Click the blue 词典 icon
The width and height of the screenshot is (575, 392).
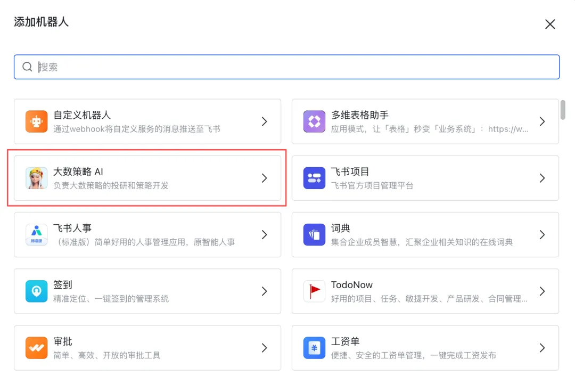[314, 235]
